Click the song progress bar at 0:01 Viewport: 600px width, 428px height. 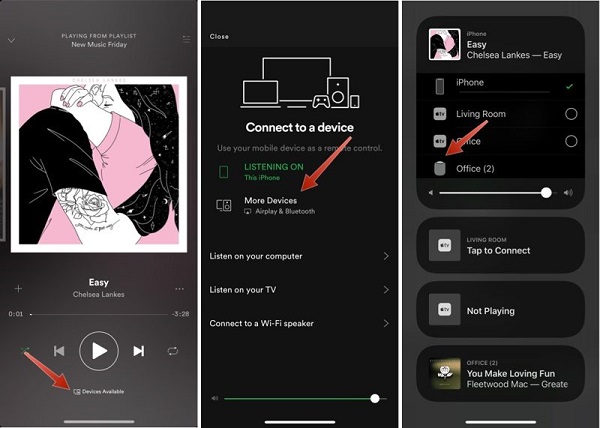tap(99, 314)
